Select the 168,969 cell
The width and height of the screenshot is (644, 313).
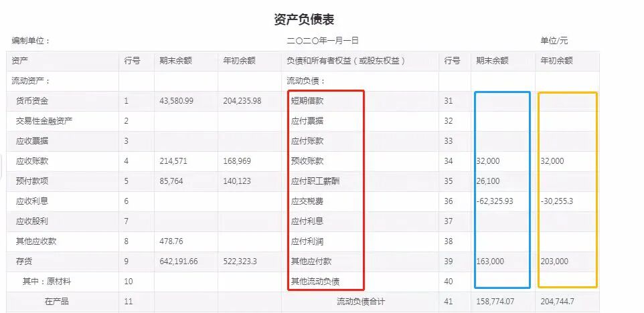point(237,161)
